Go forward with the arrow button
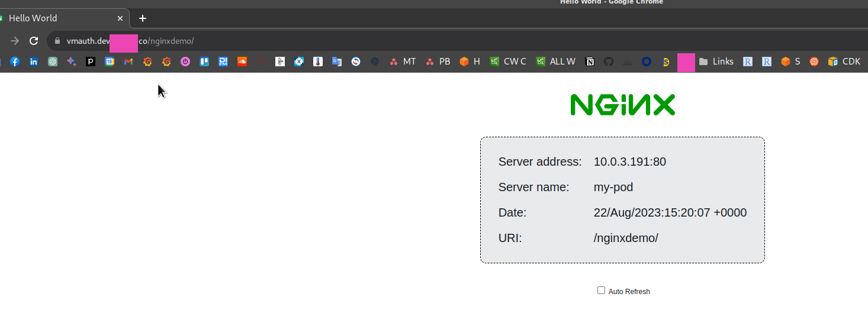Screen dimensions: 868x316 point(15,41)
